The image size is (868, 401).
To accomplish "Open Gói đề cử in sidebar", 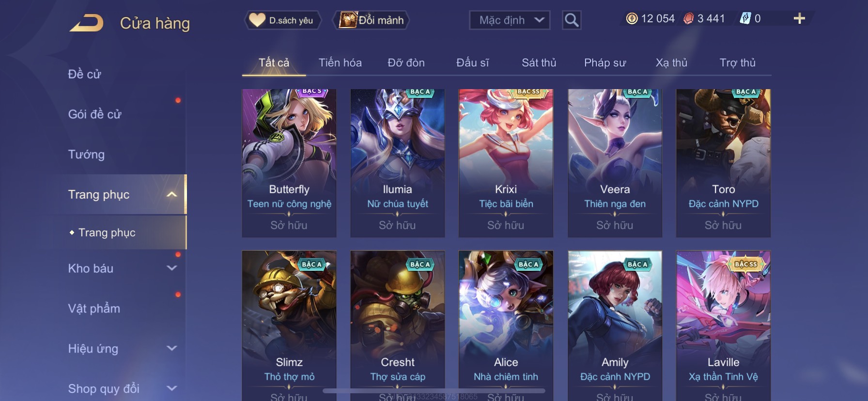I will tap(94, 114).
